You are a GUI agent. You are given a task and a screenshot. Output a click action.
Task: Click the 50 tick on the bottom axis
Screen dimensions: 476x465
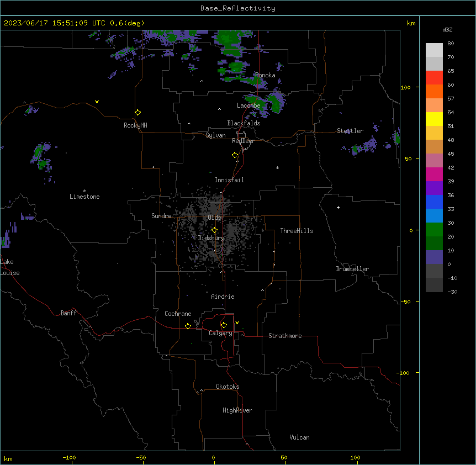284,457
